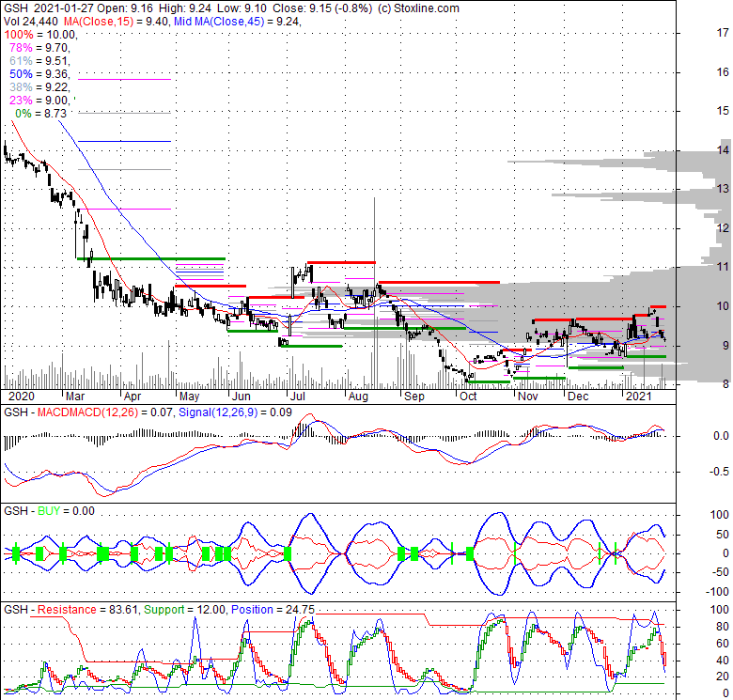
Task: Click the 'Jul' month label on axis
Action: (298, 397)
